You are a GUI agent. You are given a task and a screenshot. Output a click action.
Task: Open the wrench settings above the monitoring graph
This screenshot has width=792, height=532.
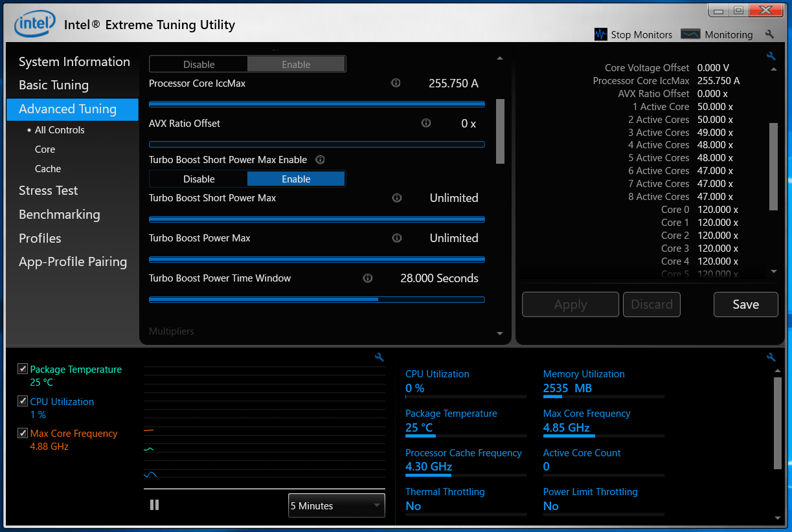pos(379,357)
